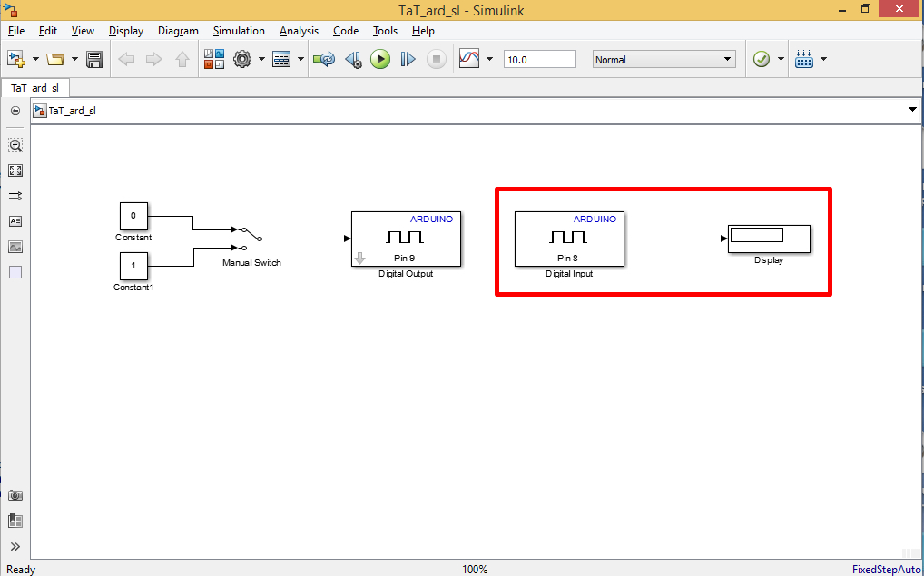Expand the breadcrumb bar dropdown arrow
924x576 pixels.
(x=913, y=110)
